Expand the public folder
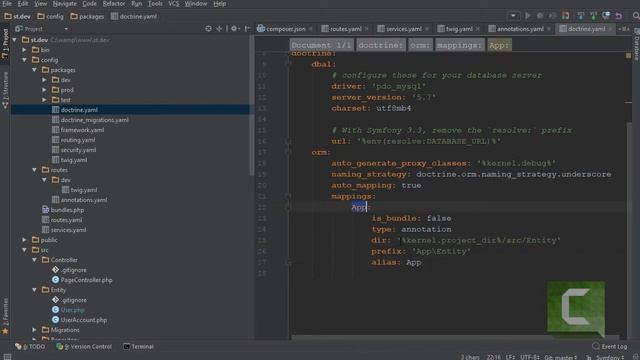This screenshot has height=360, width=640. tap(25, 240)
